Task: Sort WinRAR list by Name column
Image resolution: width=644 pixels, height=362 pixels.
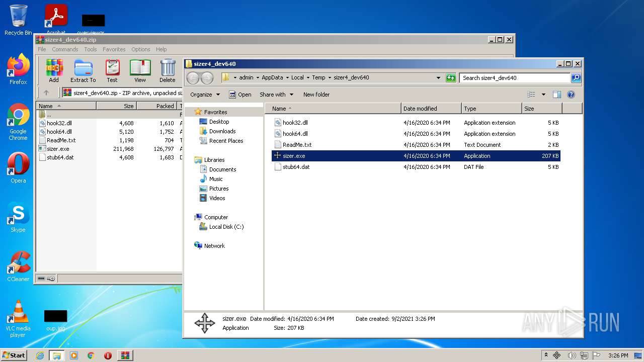Action: (66, 106)
